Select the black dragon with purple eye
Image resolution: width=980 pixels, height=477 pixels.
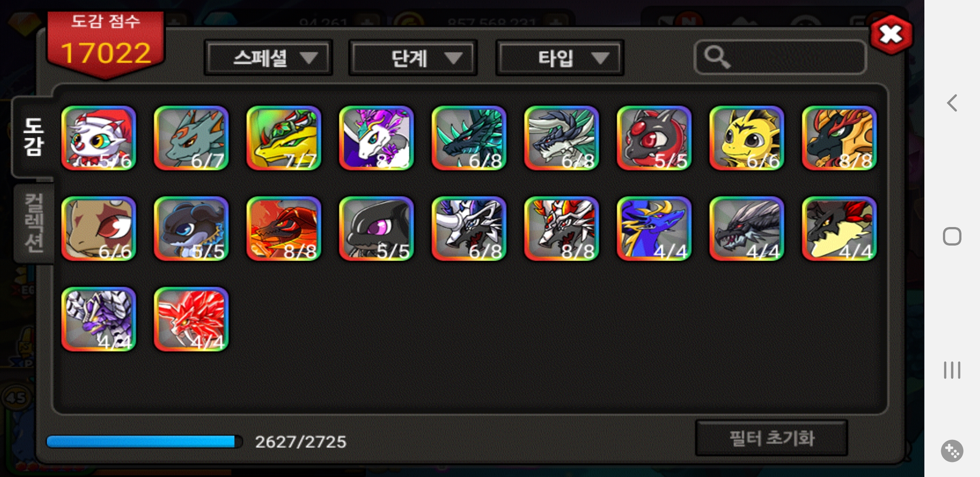(x=376, y=229)
